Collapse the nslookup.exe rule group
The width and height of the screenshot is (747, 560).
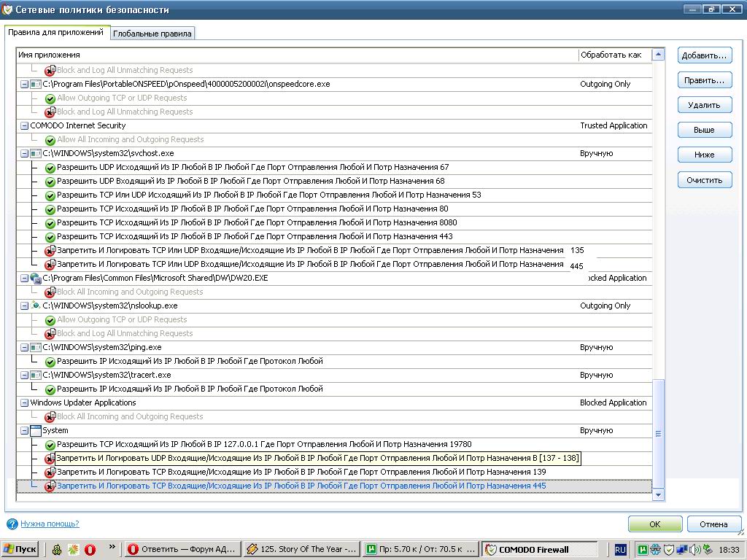(x=24, y=306)
